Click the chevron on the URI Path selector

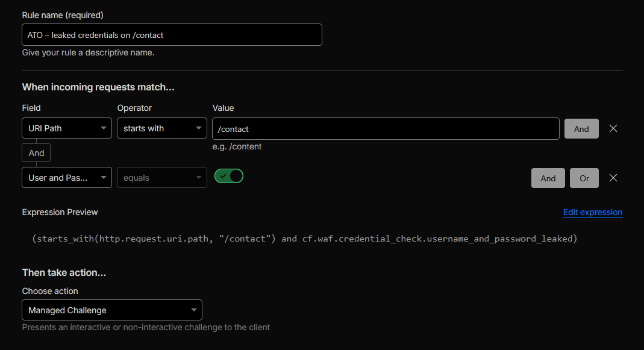point(104,128)
